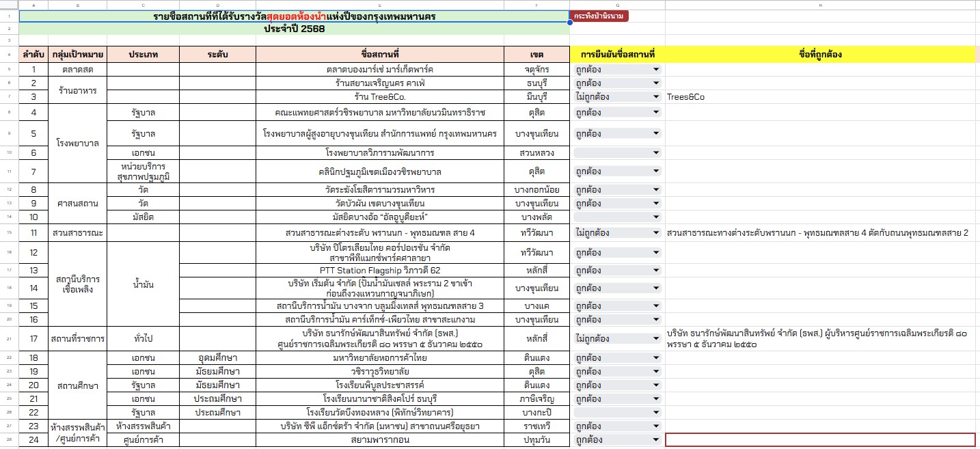The width and height of the screenshot is (980, 449).
Task: Open dropdown for PTT Station Flagship วิภาวดี 62
Action: (x=618, y=270)
